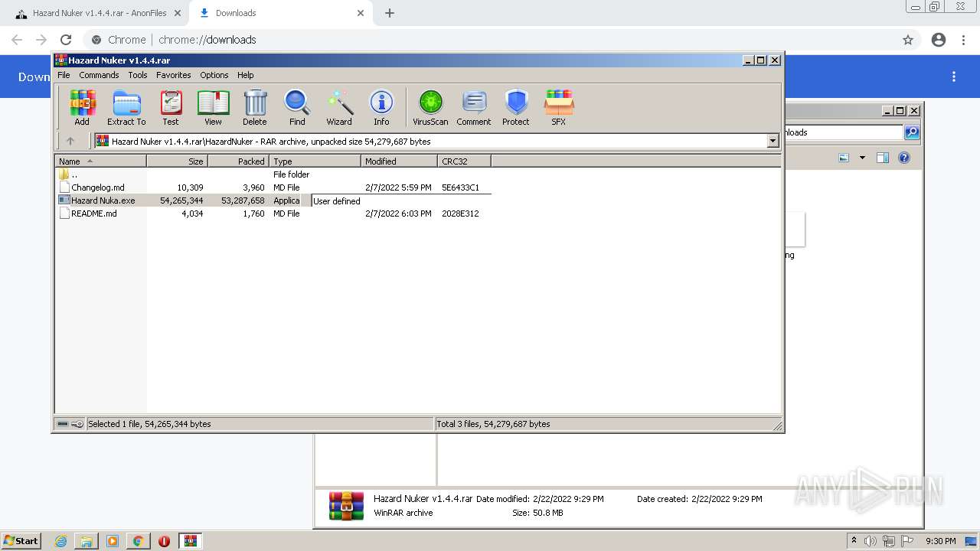The image size is (980, 551).
Task: Open the Comment tool icon
Action: [474, 107]
